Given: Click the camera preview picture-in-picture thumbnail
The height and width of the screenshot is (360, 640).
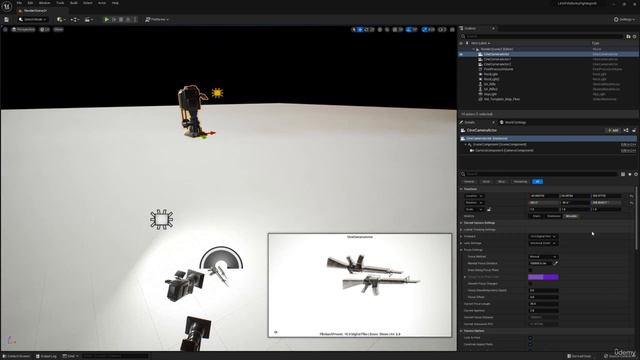Looking at the screenshot, I should click(x=360, y=285).
